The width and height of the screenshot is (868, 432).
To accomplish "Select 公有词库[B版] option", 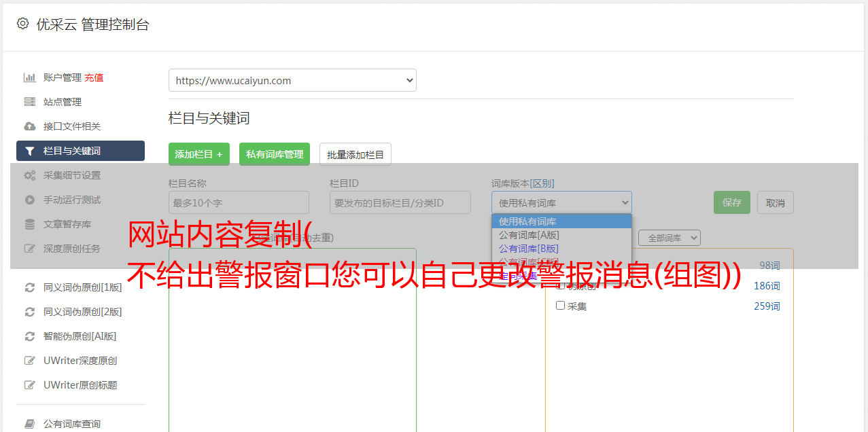I will (561, 249).
